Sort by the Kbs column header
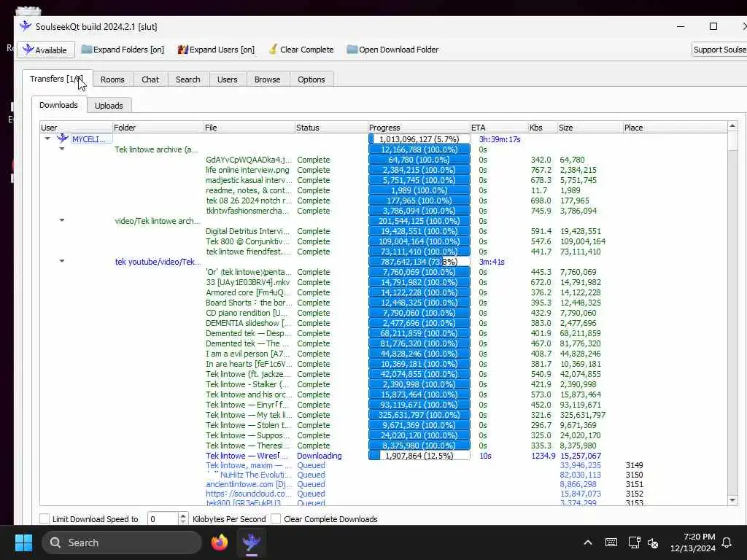 [543, 127]
